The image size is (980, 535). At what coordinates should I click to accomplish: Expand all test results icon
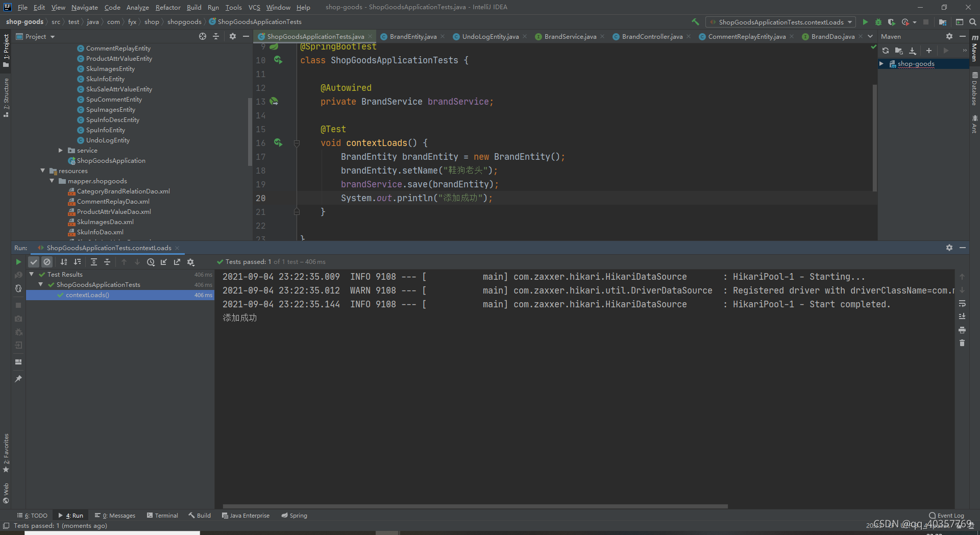tap(94, 262)
